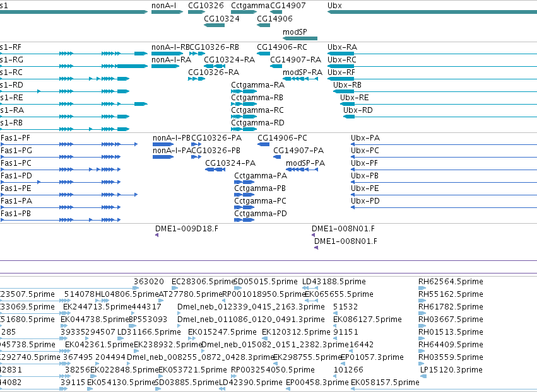Viewport: 537px width, 392px height.
Task: Select the Ubx-PD protein label
Action: click(x=365, y=201)
